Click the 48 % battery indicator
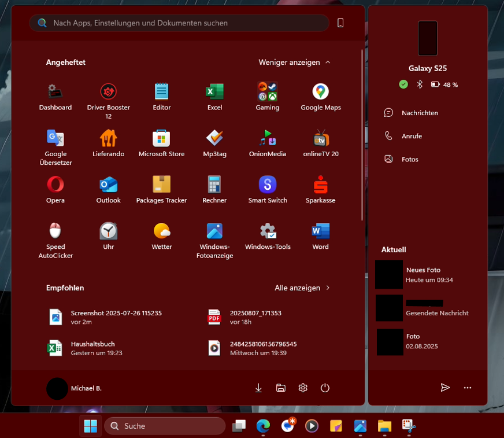Viewport: 504px width, 438px height. pos(444,84)
